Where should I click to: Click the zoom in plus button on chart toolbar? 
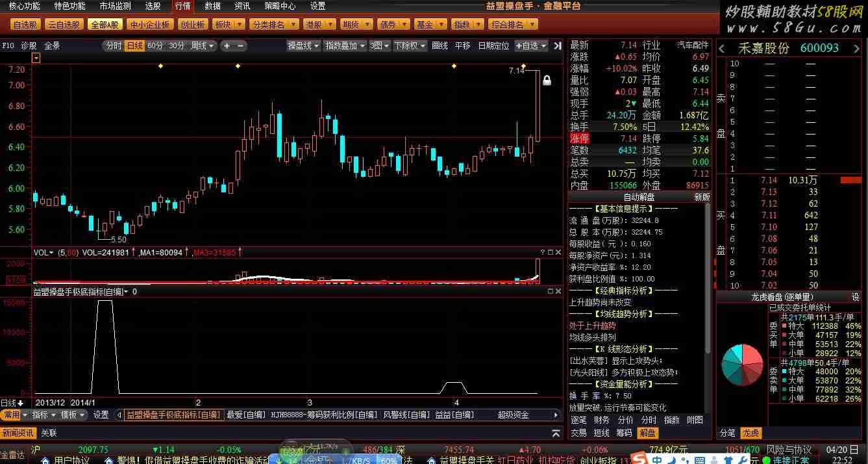[x=227, y=45]
